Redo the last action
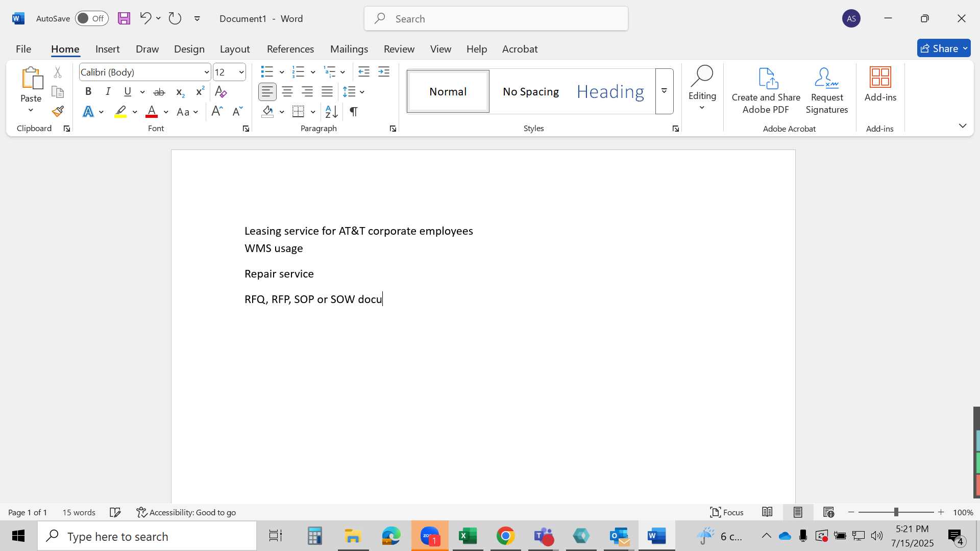The height and width of the screenshot is (551, 980). tap(175, 18)
